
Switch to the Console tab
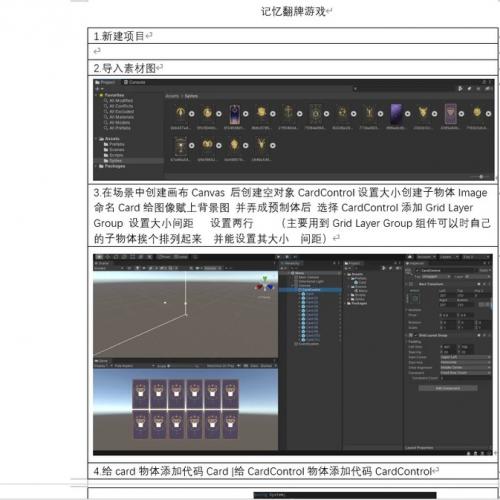134,82
